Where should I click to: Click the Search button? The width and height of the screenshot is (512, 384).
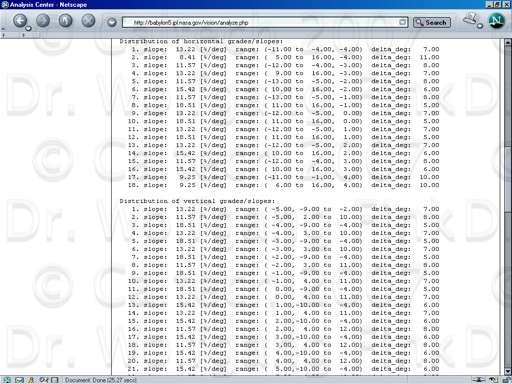pos(432,22)
